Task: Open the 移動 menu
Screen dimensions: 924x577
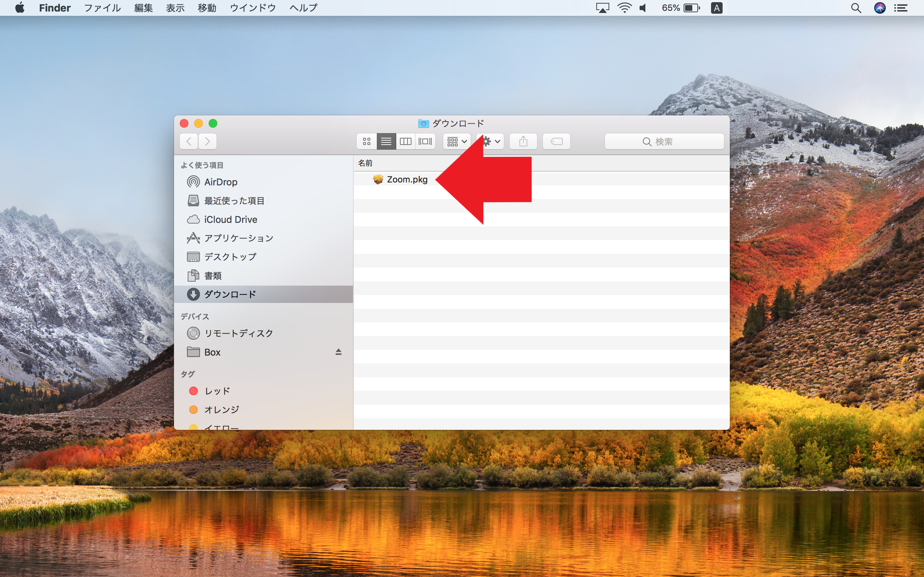Action: [206, 8]
